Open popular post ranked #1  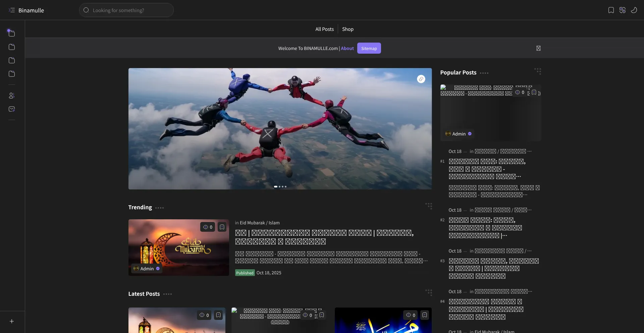[x=487, y=169]
